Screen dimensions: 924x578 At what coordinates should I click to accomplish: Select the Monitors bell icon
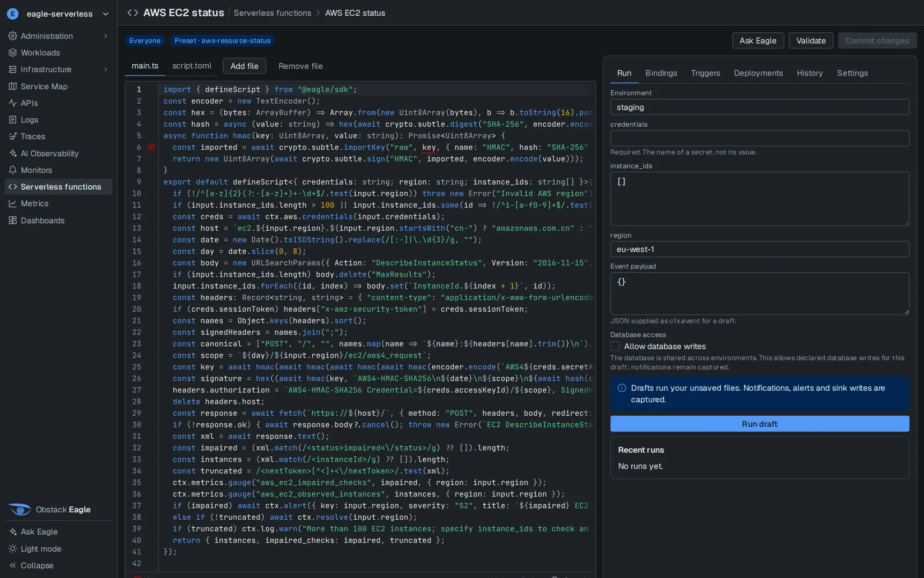12,170
